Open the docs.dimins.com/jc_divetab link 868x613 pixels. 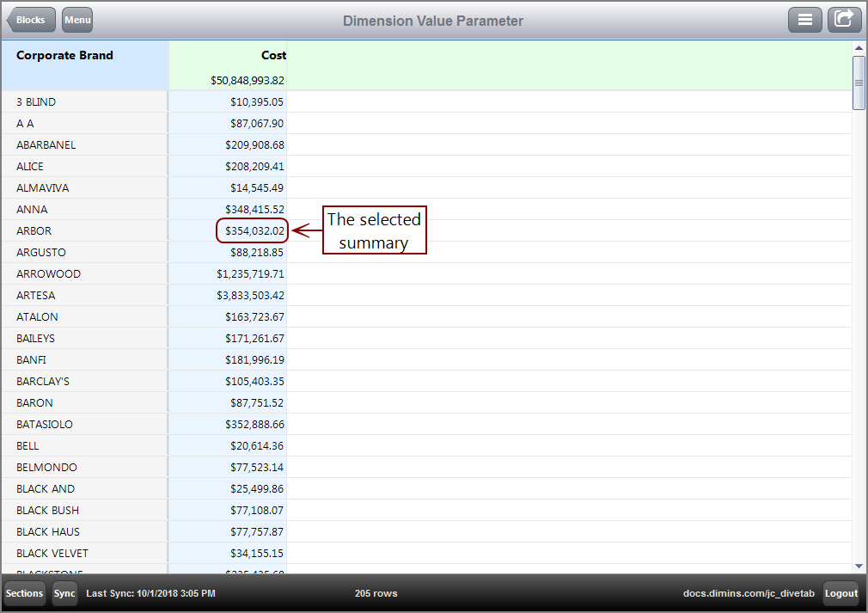click(748, 593)
